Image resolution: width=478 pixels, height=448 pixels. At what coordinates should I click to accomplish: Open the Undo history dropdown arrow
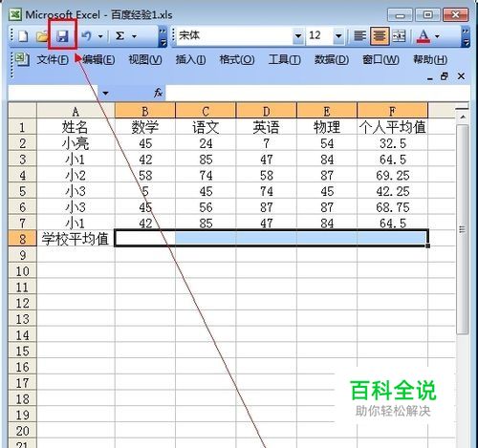pos(100,36)
